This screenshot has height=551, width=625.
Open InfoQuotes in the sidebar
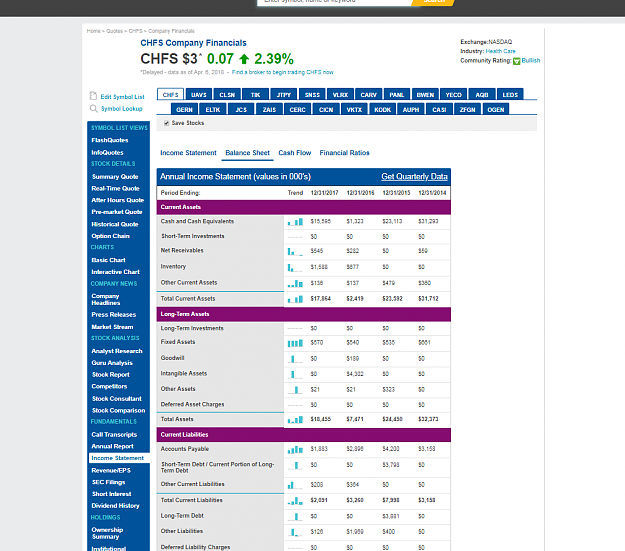tap(107, 153)
